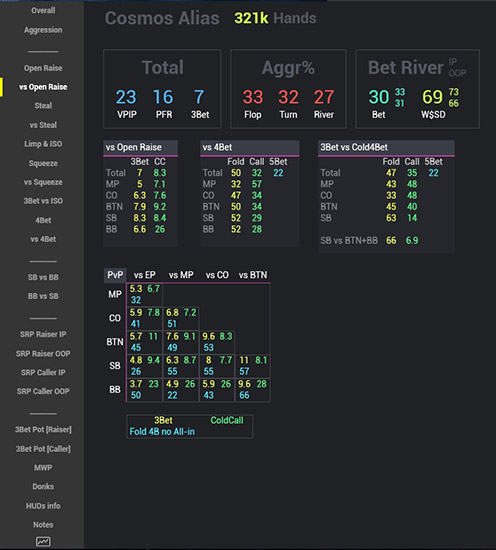Click the Fold 4B no All-in legend

pos(162,432)
